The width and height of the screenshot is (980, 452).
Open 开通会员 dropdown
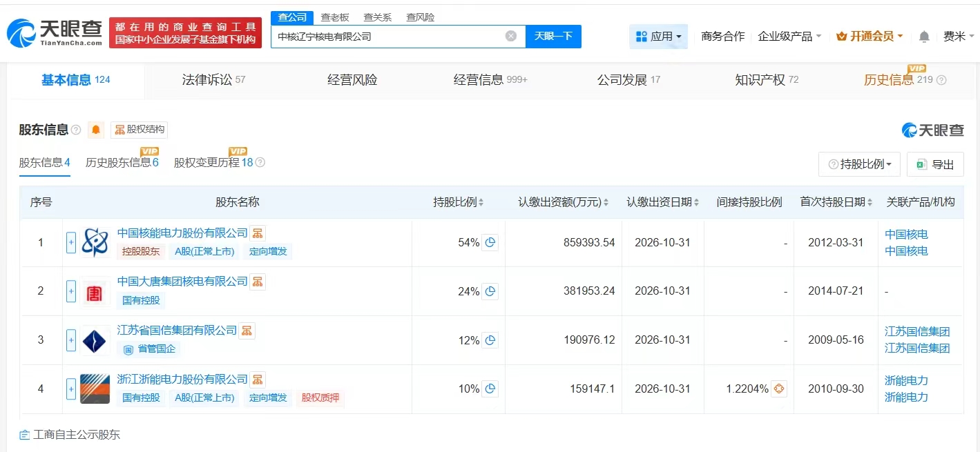coord(869,37)
